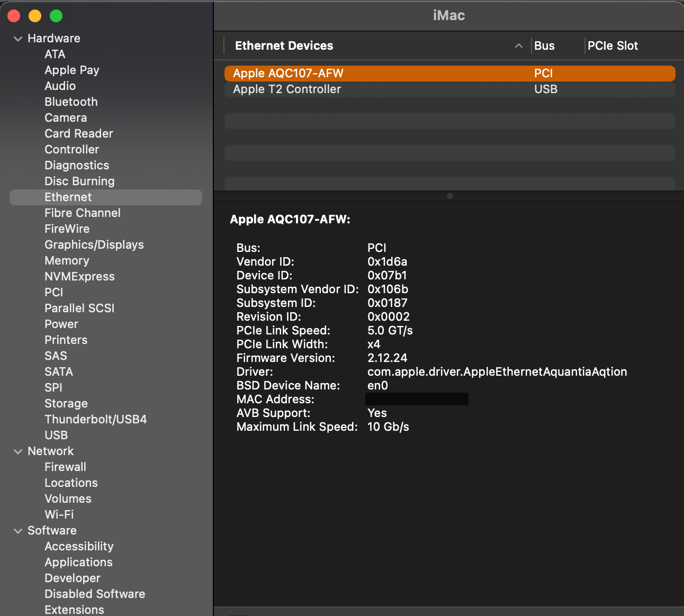The width and height of the screenshot is (684, 616).
Task: Sort by the Ethernet Devices column header
Action: click(284, 46)
